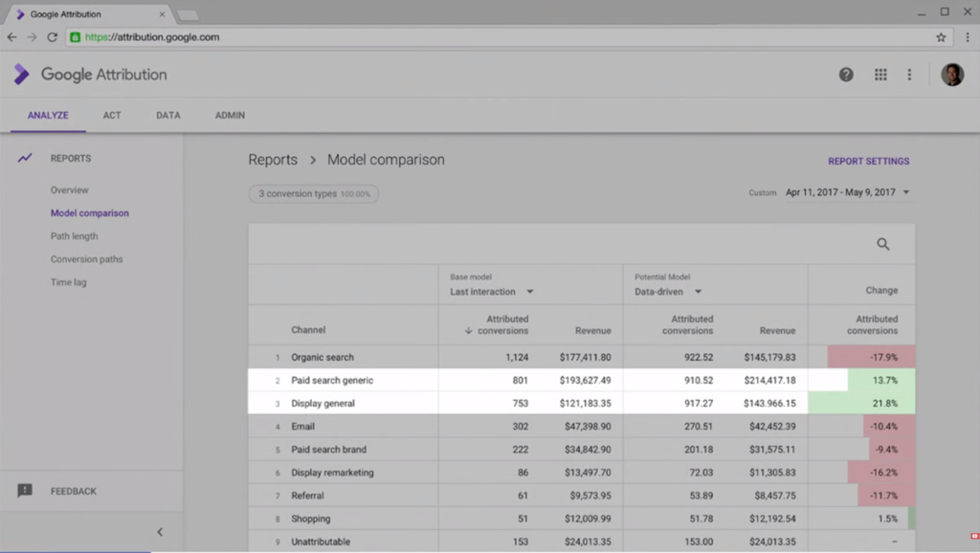980x553 pixels.
Task: Open a new browser tab
Action: (188, 15)
